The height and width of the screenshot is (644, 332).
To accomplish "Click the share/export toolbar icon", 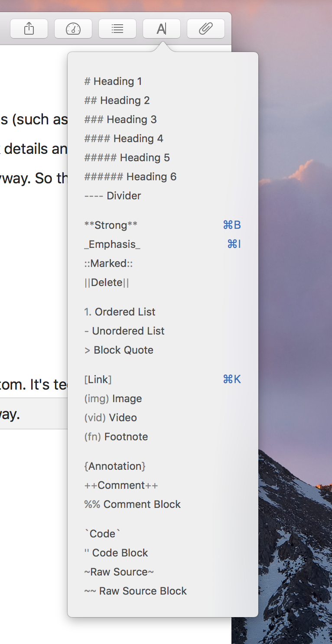I will (29, 29).
